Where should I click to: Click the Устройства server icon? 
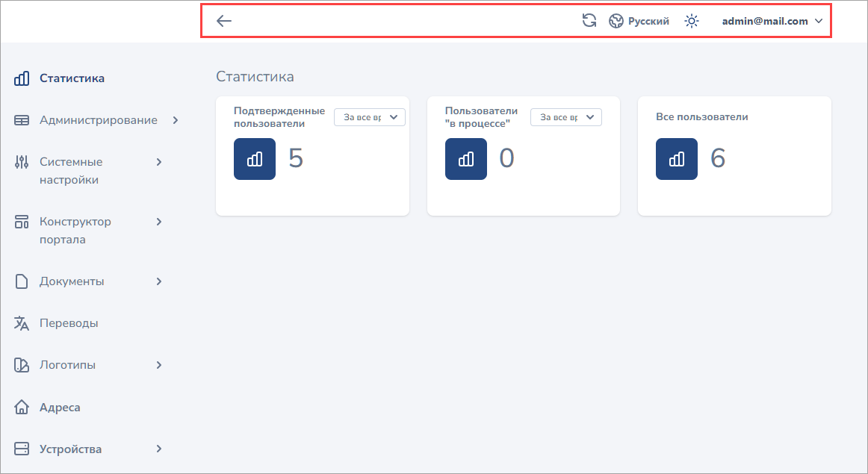point(22,449)
